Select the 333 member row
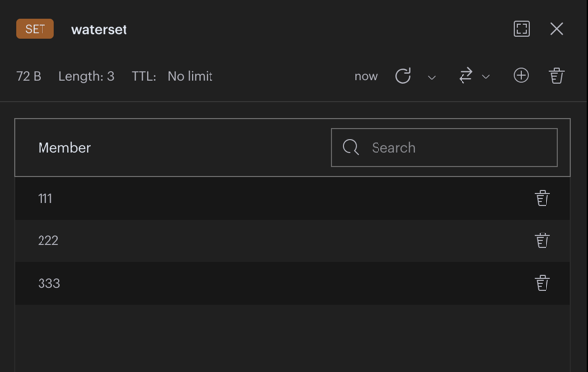 293,283
